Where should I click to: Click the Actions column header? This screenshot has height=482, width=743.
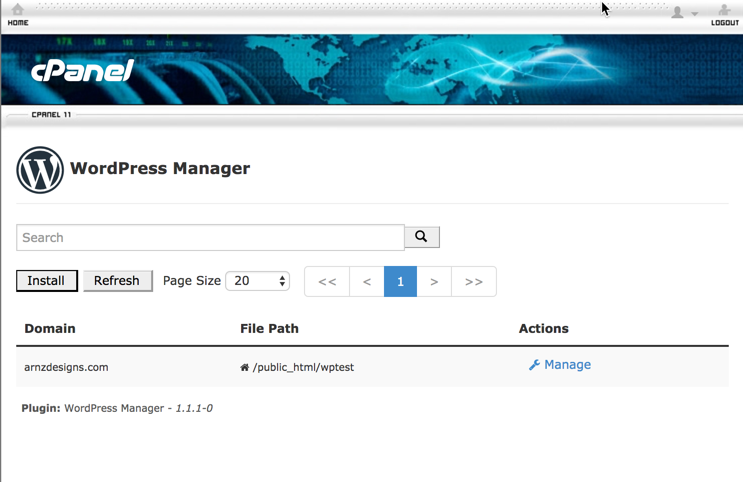click(544, 328)
